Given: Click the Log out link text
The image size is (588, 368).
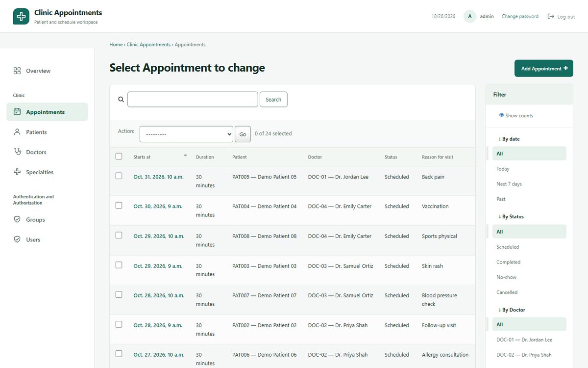Looking at the screenshot, I should (566, 17).
